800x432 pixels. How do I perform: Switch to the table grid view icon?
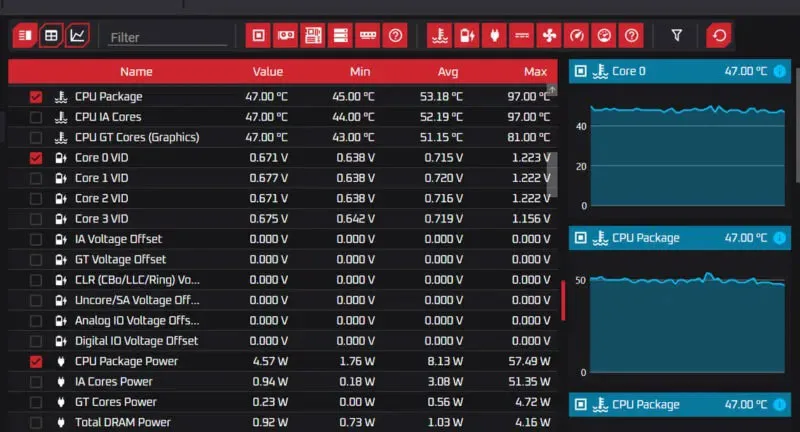point(51,36)
